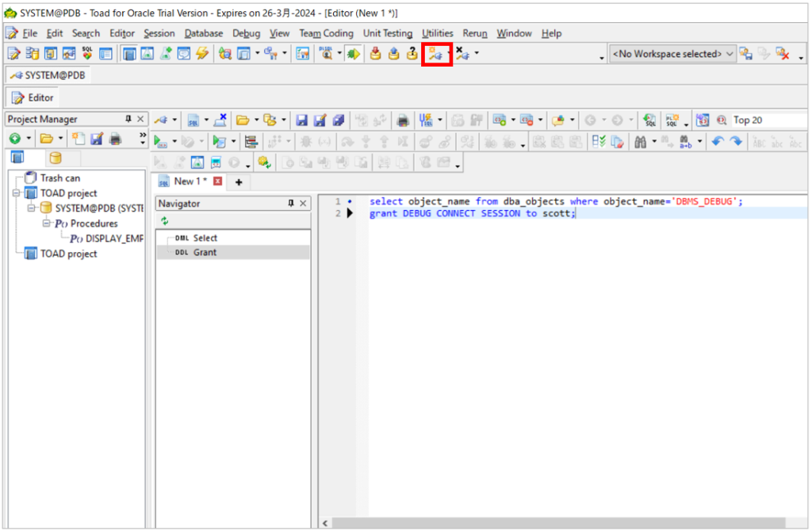
Task: Click the Print icon in editor toolbar
Action: click(403, 120)
